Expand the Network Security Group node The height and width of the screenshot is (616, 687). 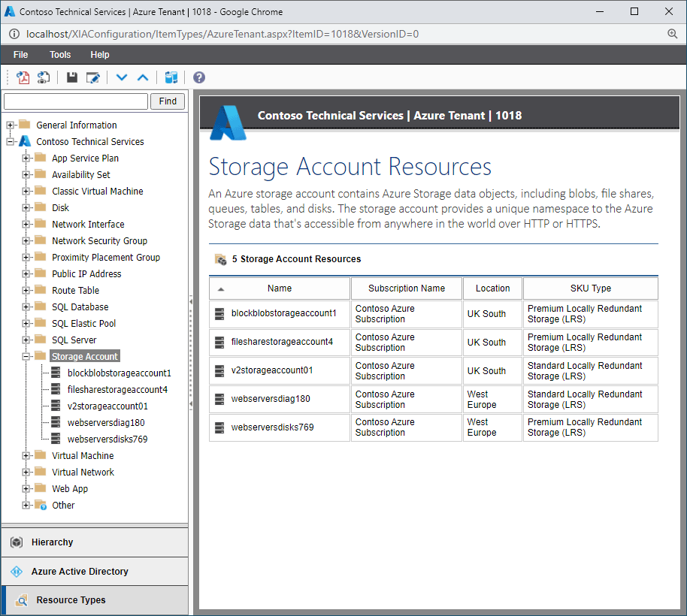[26, 241]
